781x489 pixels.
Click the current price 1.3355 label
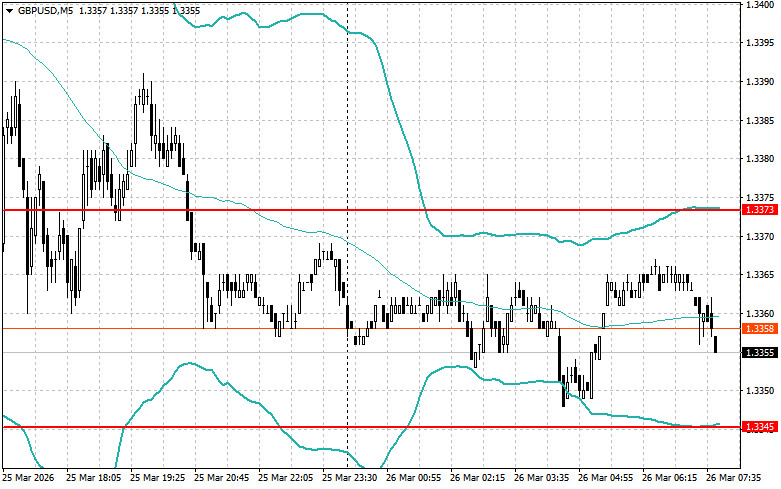click(x=760, y=353)
